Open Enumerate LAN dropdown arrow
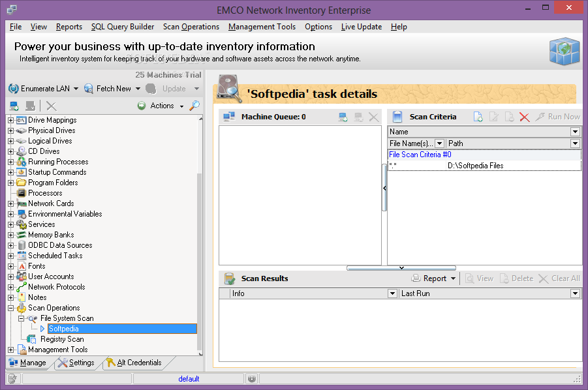 (76, 89)
